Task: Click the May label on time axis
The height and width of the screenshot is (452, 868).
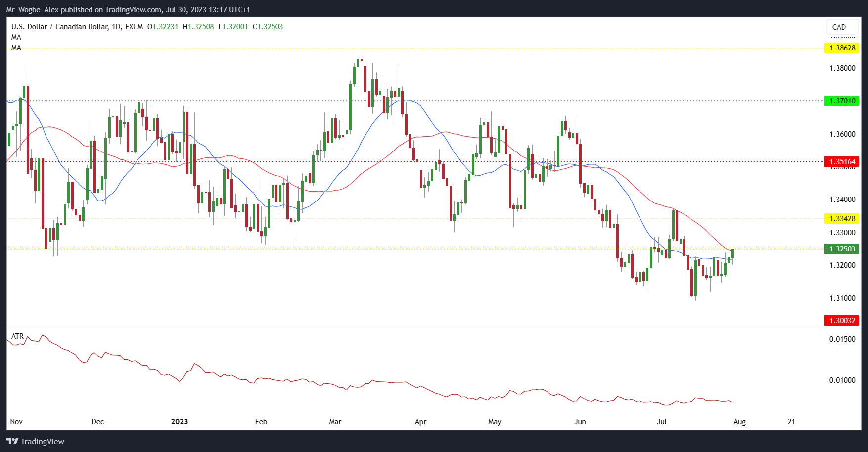Action: pos(495,422)
